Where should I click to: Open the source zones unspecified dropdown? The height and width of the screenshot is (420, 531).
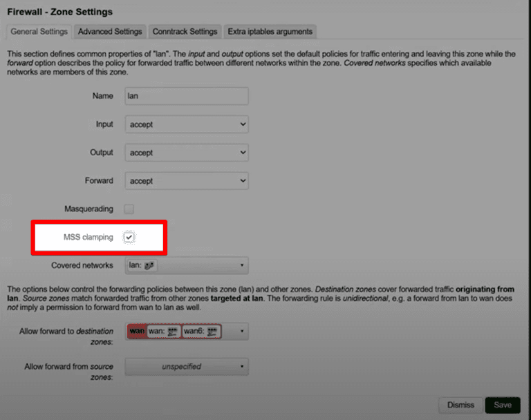pos(186,367)
